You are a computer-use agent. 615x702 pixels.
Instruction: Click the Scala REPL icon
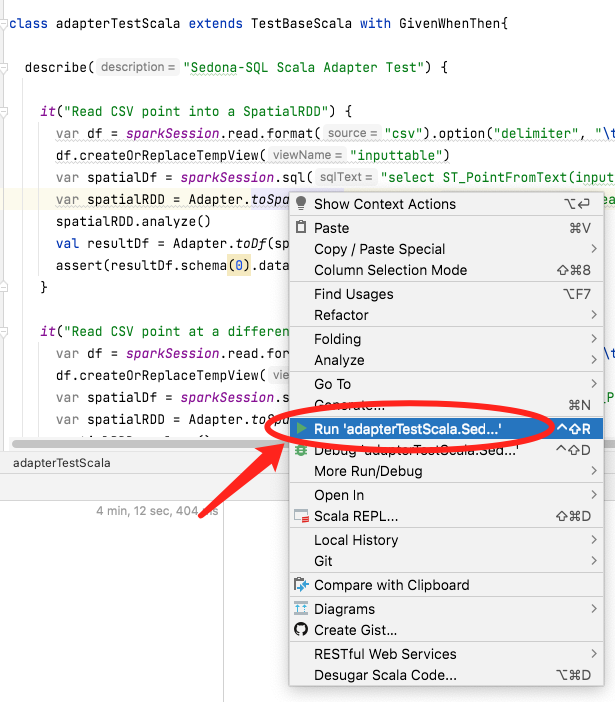tap(301, 517)
